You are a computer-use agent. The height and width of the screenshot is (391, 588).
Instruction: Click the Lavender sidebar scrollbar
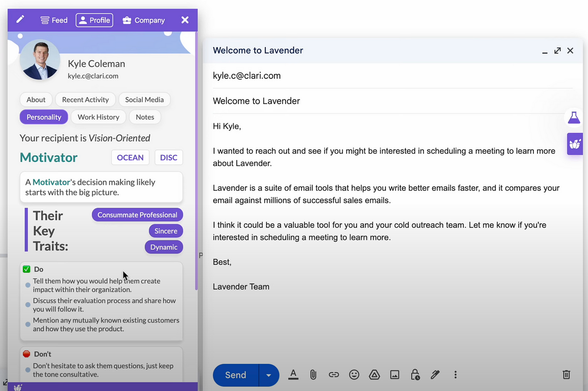196,162
